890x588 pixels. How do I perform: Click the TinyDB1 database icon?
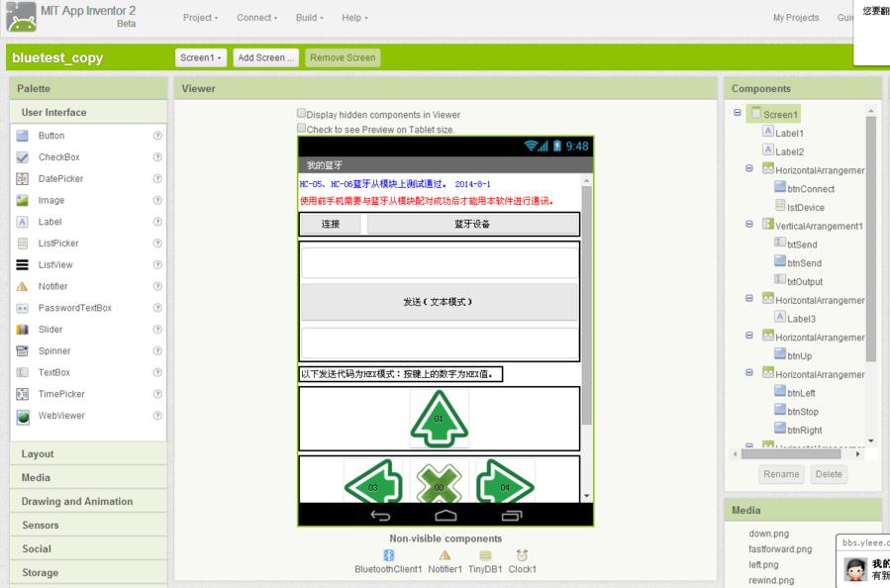[x=485, y=556]
